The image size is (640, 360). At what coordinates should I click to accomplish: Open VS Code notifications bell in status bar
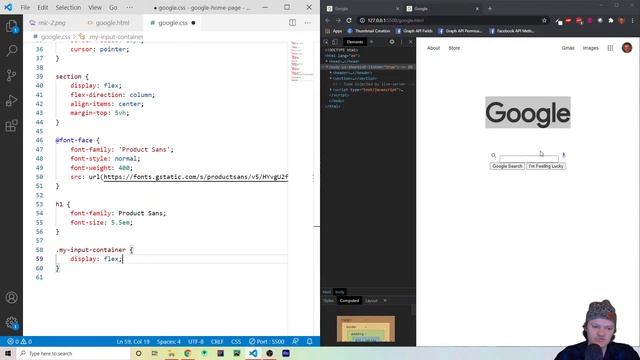tap(309, 341)
